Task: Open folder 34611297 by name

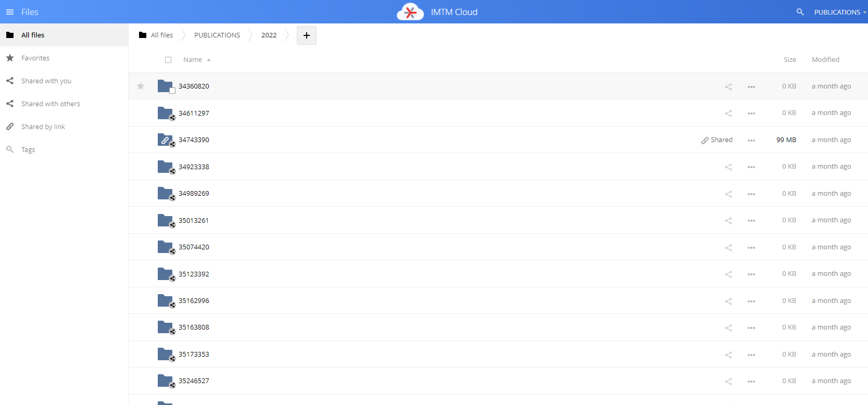Action: click(x=194, y=113)
